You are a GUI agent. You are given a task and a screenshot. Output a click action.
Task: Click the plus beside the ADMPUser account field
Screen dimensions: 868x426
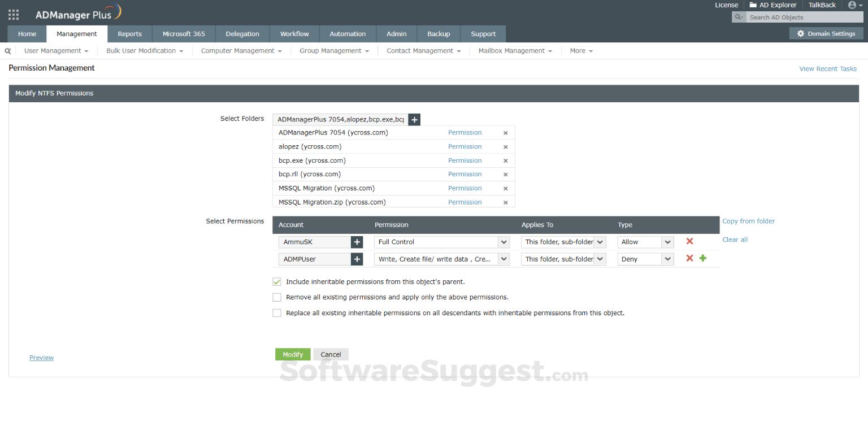pos(357,259)
